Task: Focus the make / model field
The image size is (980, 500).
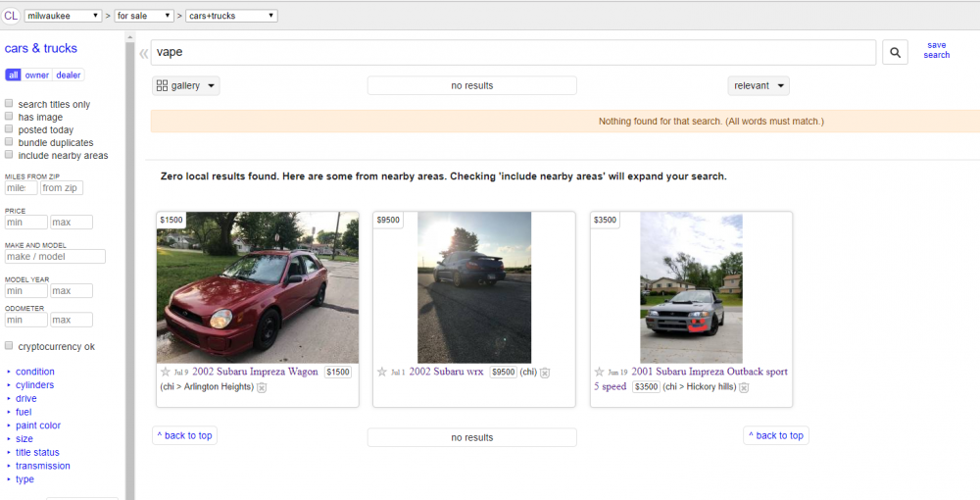Action: tap(55, 256)
